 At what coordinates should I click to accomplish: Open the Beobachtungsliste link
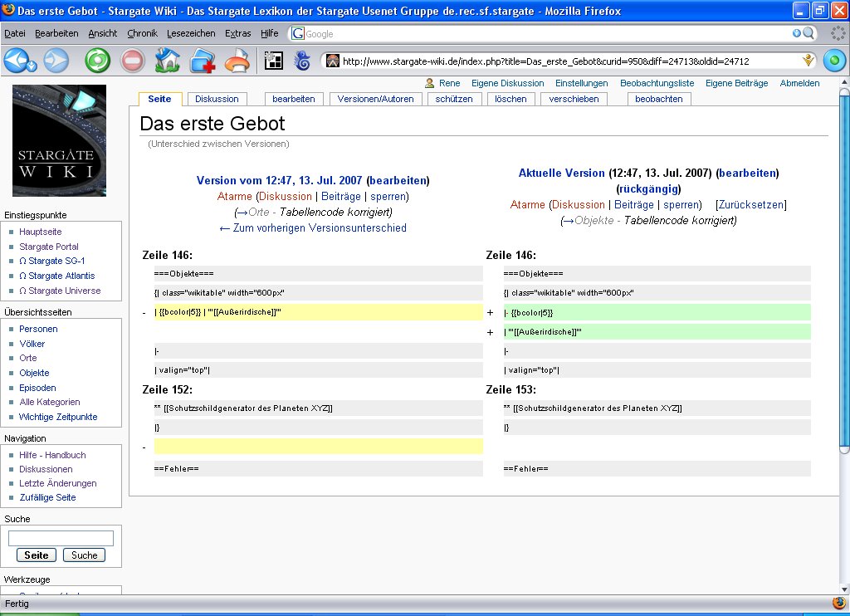(657, 83)
